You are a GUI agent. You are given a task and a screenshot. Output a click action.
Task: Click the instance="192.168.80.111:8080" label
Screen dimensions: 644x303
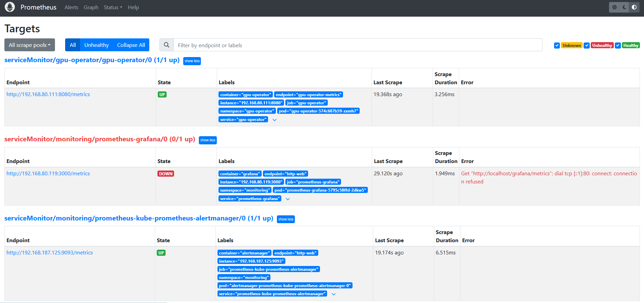point(251,103)
